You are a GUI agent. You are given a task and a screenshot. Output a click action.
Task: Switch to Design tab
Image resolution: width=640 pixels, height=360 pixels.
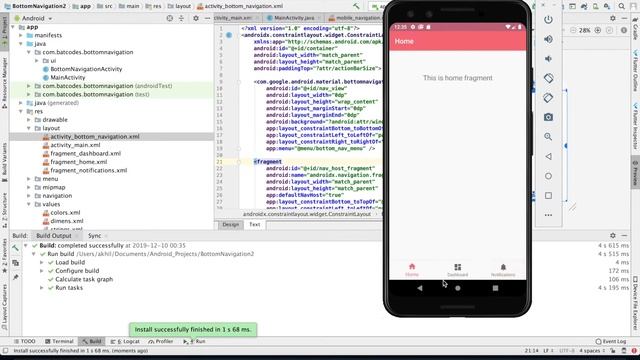click(x=230, y=224)
